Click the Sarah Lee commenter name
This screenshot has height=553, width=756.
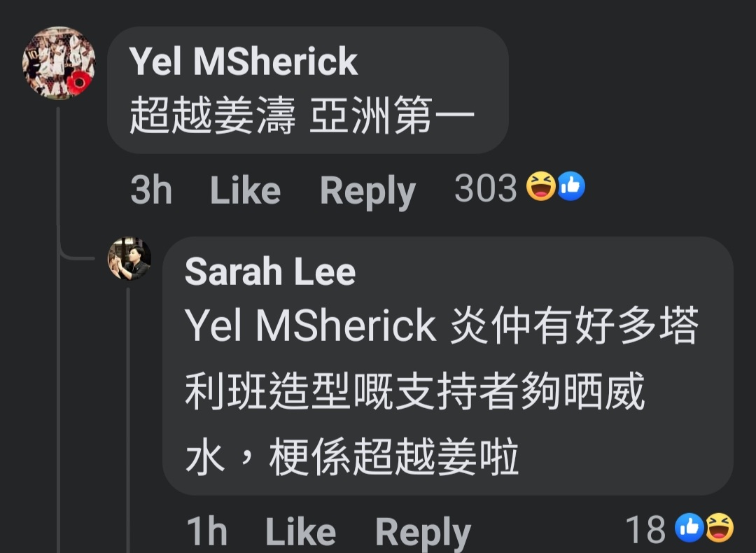click(x=270, y=272)
